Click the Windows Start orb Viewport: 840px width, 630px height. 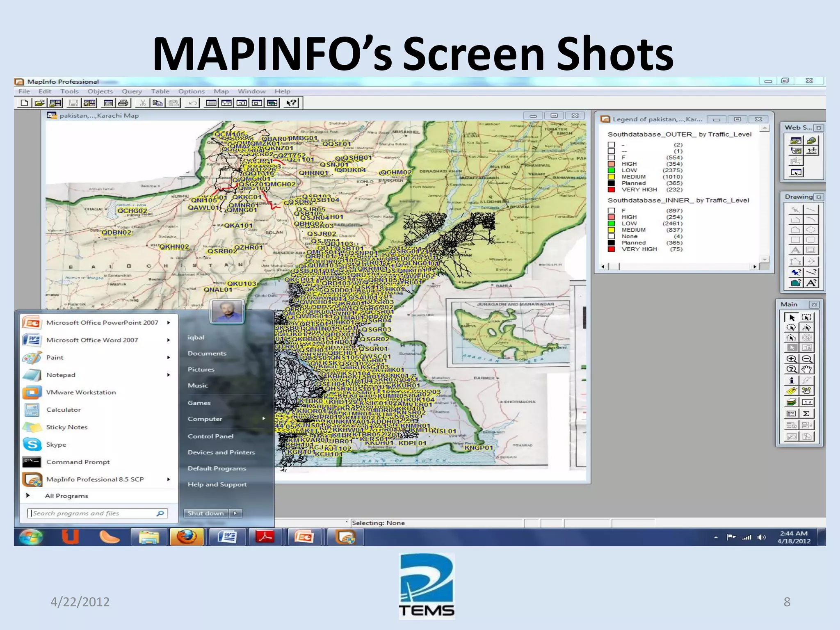tap(31, 537)
